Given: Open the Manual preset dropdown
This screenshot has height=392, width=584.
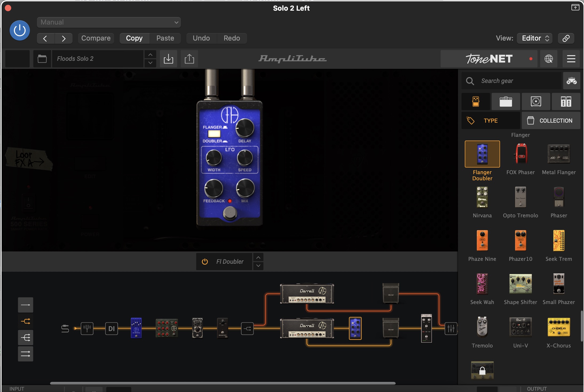Looking at the screenshot, I should [109, 22].
